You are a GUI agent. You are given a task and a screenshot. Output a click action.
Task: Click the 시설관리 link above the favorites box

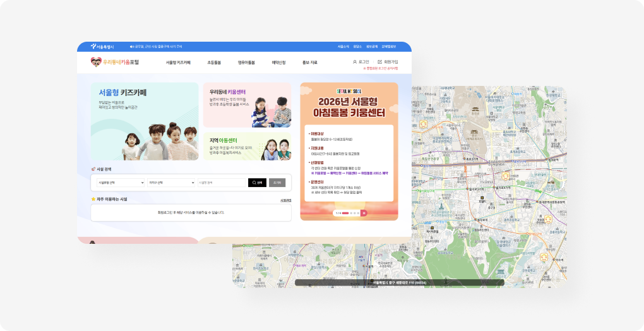(x=286, y=200)
